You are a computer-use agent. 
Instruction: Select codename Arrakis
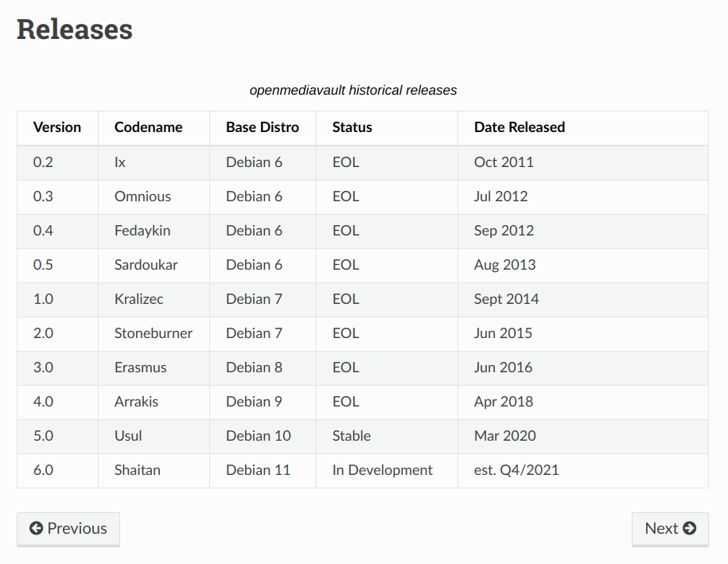point(137,402)
